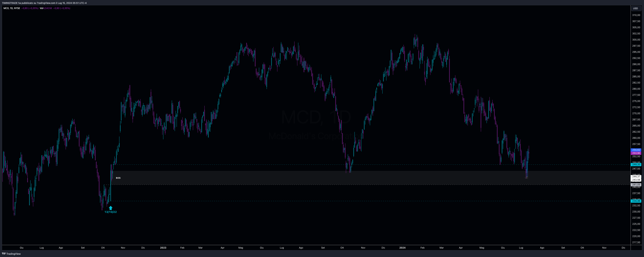644x257 pixels.
Task: Click the cyan up-arrow marker above 13/10/22
Action: click(x=111, y=208)
